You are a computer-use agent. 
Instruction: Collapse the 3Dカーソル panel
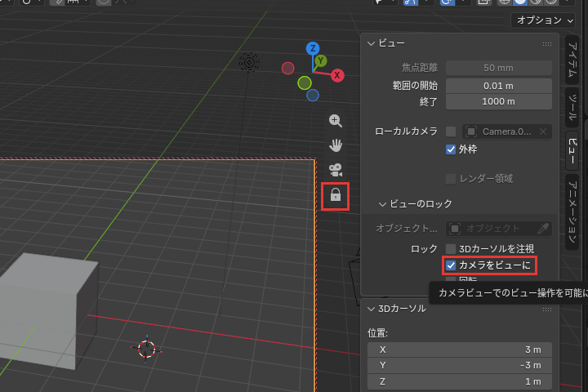(x=372, y=309)
